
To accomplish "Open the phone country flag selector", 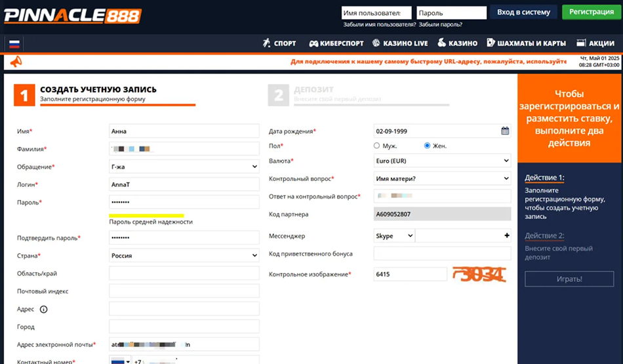I will pos(120,361).
